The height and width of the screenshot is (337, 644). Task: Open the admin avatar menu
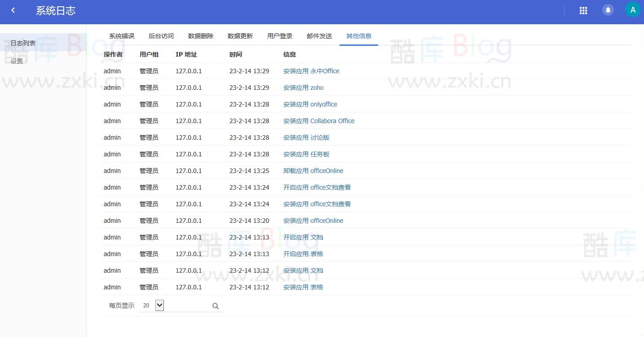(632, 9)
